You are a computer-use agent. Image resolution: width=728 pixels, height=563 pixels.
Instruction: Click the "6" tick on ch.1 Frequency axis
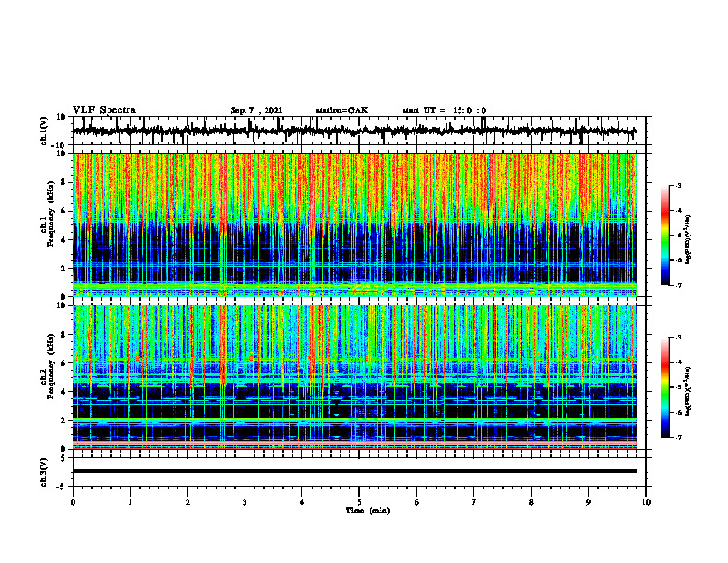(x=64, y=211)
